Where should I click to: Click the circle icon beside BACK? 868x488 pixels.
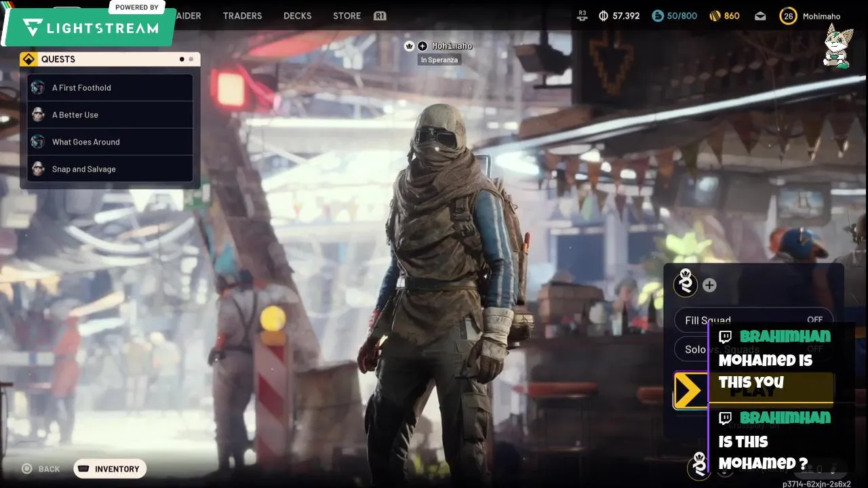(x=27, y=468)
